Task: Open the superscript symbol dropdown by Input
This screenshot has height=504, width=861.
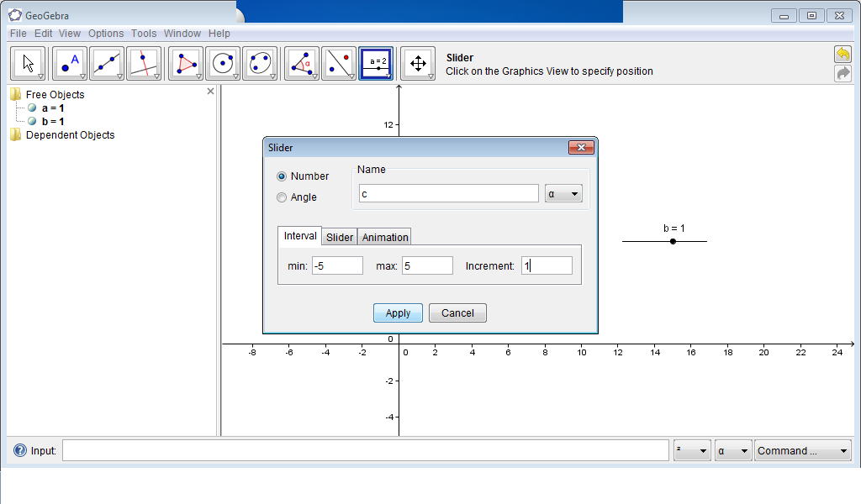Action: 692,451
